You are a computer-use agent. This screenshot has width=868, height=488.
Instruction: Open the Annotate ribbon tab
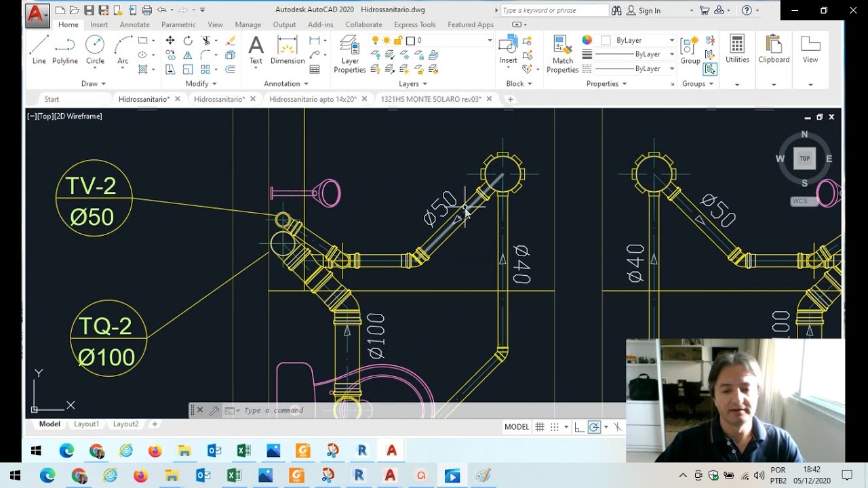134,24
